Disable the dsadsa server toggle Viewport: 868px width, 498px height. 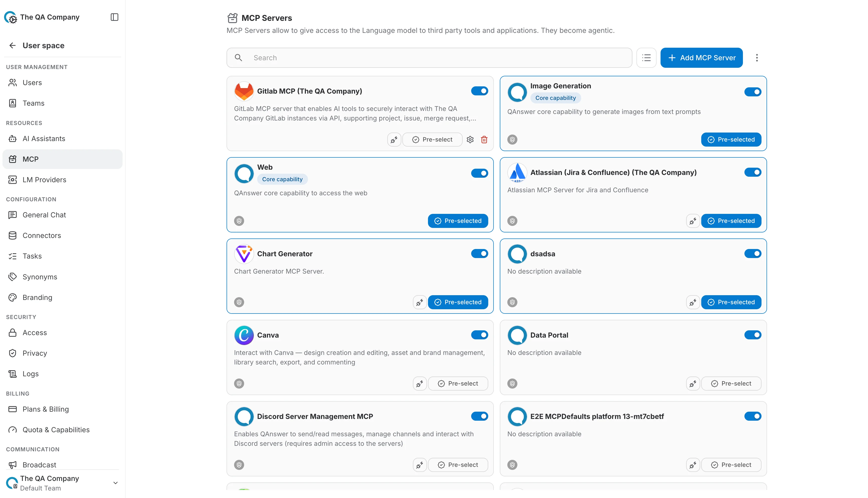click(753, 254)
